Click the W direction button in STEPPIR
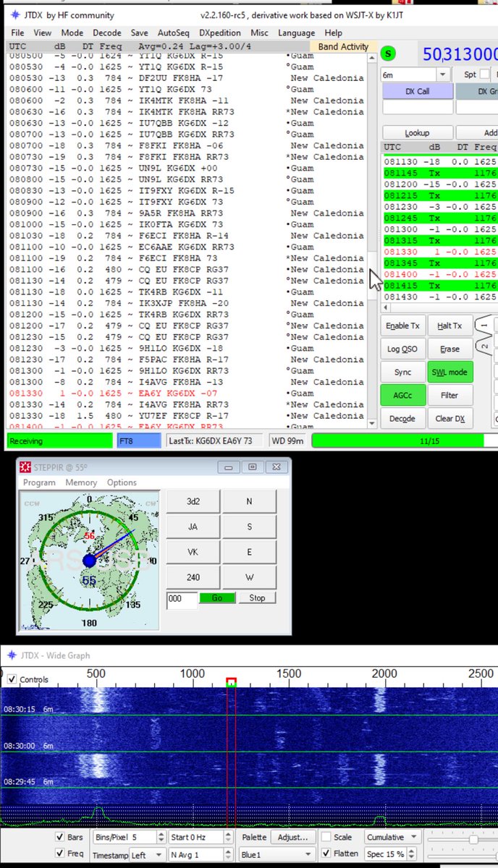This screenshot has height=868, width=498. pyautogui.click(x=250, y=578)
